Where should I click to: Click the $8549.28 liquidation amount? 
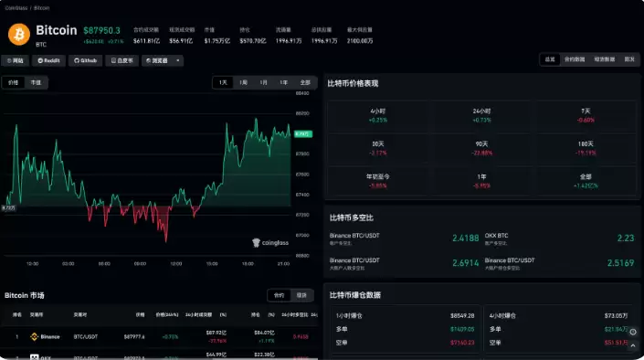462,315
